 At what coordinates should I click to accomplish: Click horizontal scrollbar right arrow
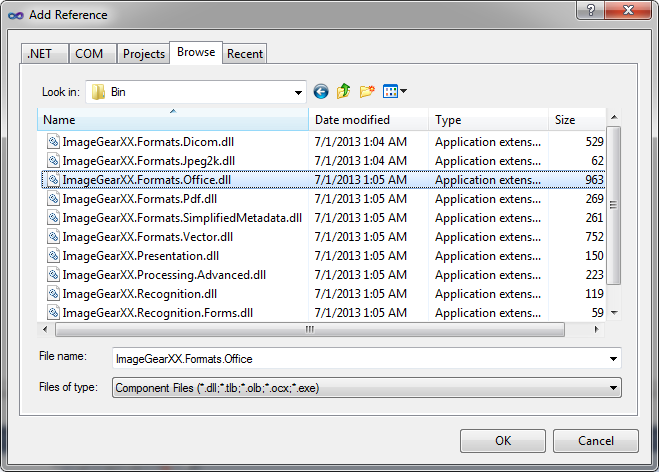(596, 329)
